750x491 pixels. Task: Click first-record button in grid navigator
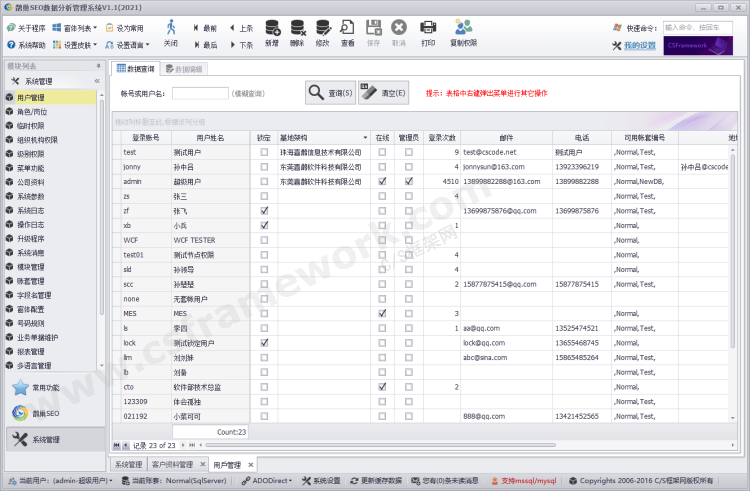tap(116, 445)
